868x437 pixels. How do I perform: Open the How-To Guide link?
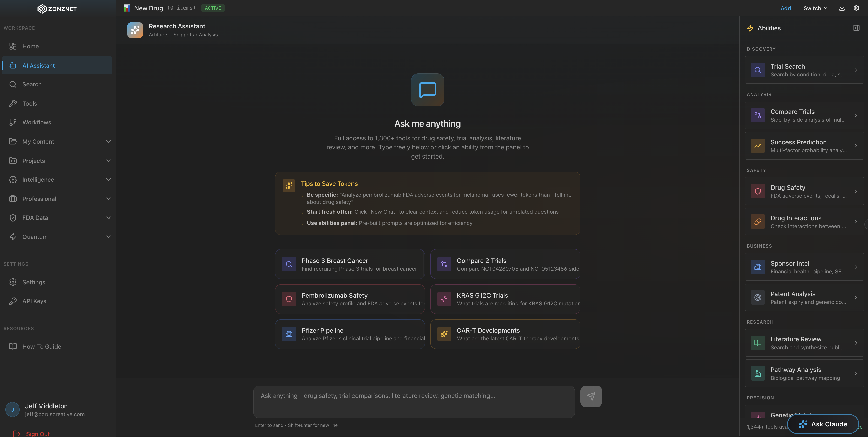(x=41, y=346)
